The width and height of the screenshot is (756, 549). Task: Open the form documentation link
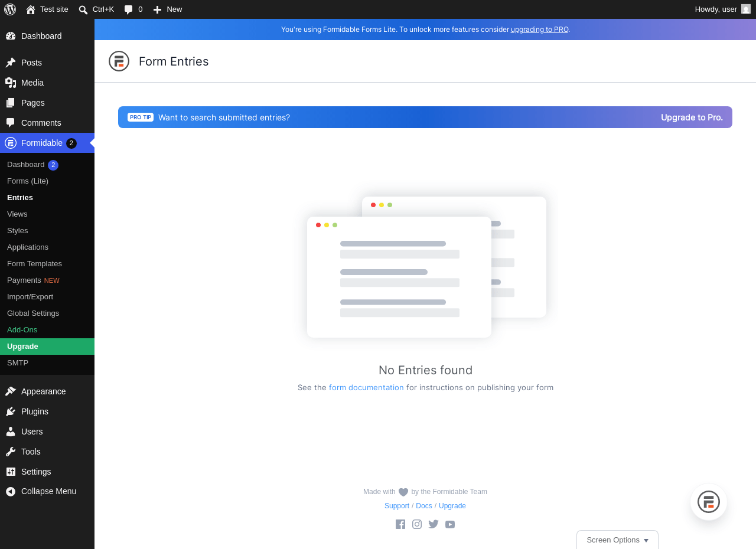[x=366, y=388]
